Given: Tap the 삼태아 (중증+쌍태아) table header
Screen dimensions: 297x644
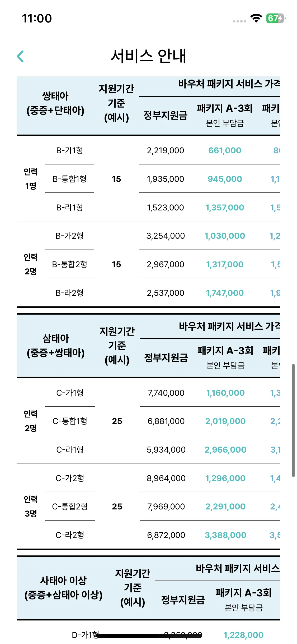Looking at the screenshot, I should coord(56,346).
